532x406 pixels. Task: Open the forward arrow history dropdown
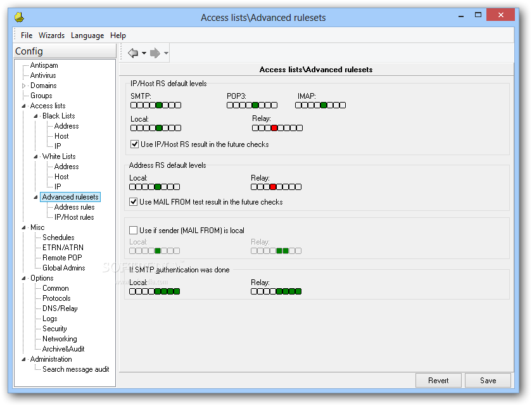[x=166, y=53]
